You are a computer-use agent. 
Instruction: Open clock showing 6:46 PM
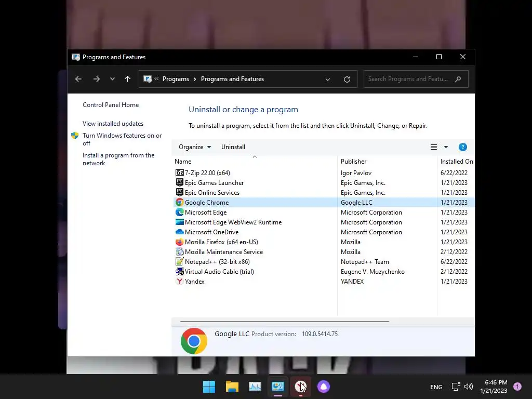point(494,387)
